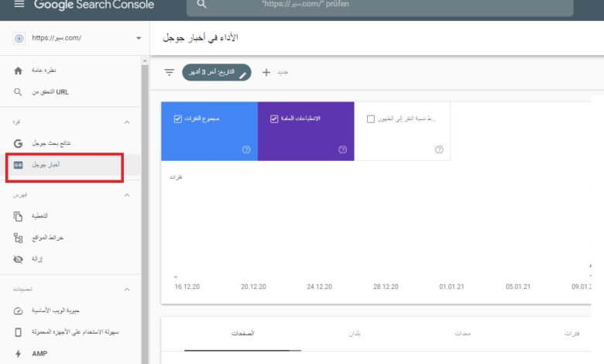Switch to the Dates tab
The image size is (604, 364).
tap(572, 334)
